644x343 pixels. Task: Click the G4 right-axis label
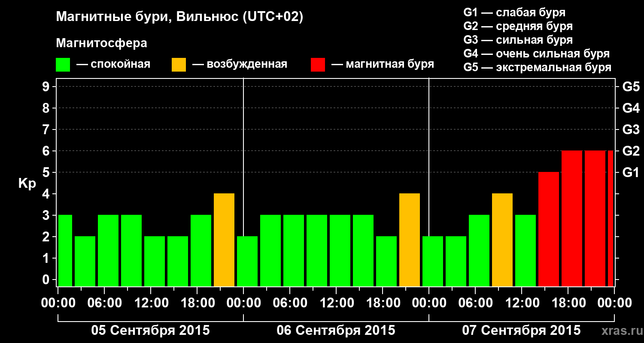[631, 108]
